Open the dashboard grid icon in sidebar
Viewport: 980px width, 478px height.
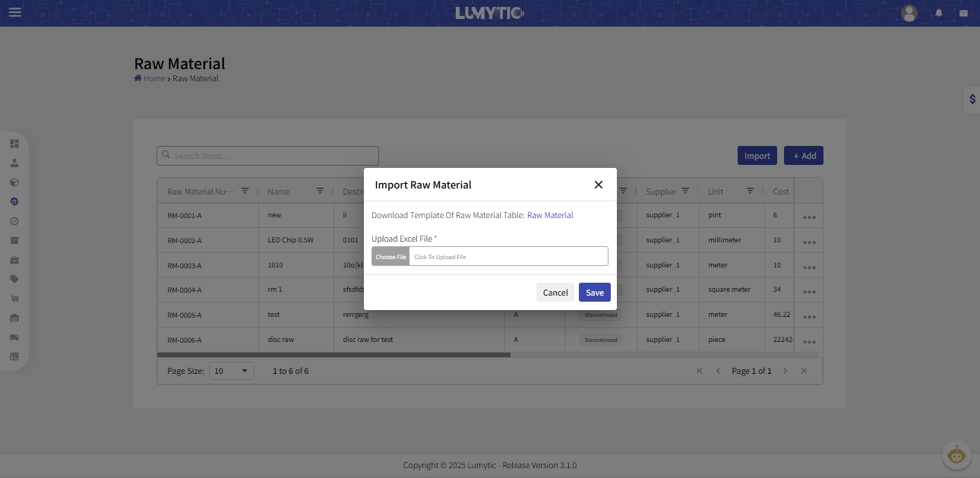coord(14,143)
